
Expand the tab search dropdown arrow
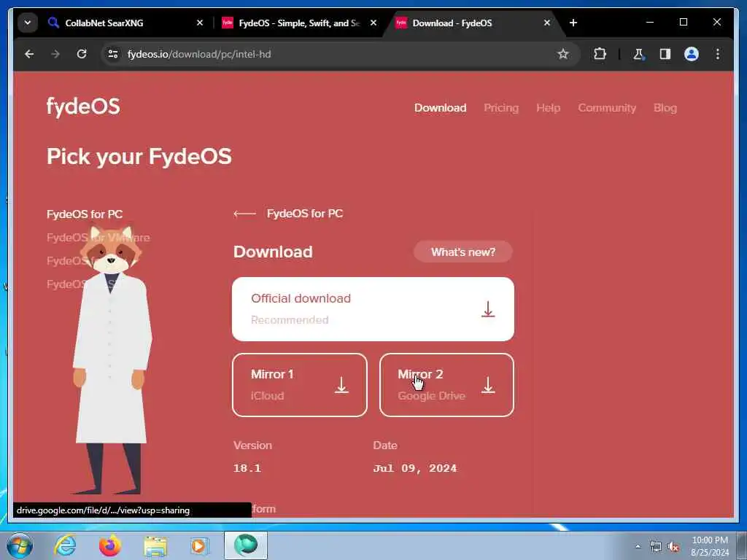28,23
